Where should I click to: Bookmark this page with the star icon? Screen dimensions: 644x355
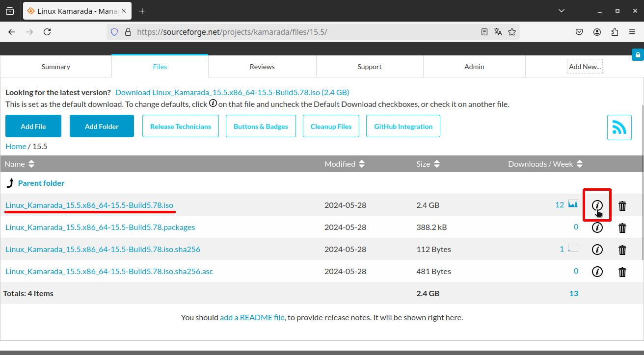point(512,32)
